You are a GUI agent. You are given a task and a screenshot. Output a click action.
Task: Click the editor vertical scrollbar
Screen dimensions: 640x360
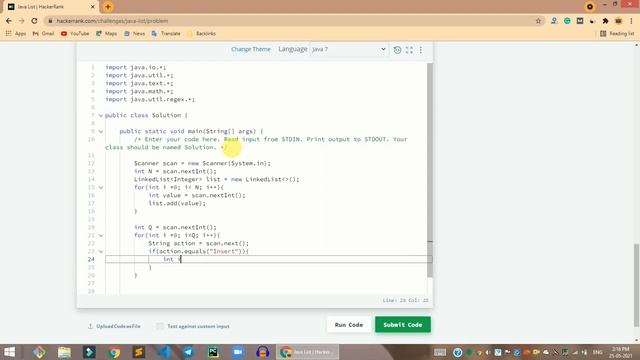(x=429, y=170)
